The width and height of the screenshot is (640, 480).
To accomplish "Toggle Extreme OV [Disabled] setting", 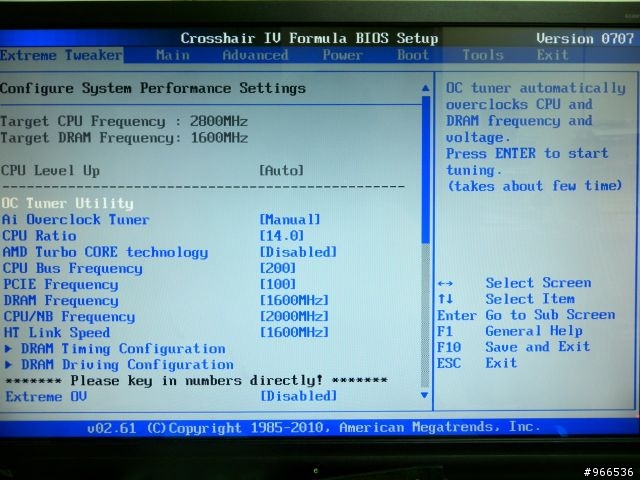I will pos(299,396).
